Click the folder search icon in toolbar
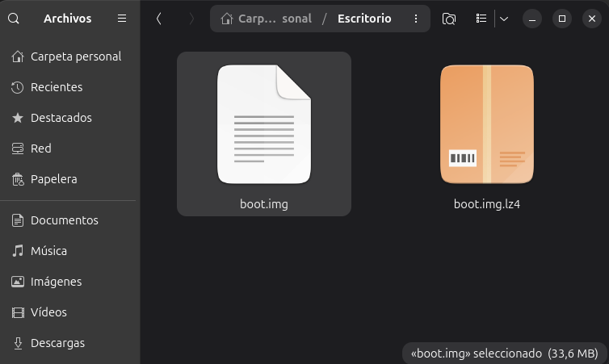 449,19
